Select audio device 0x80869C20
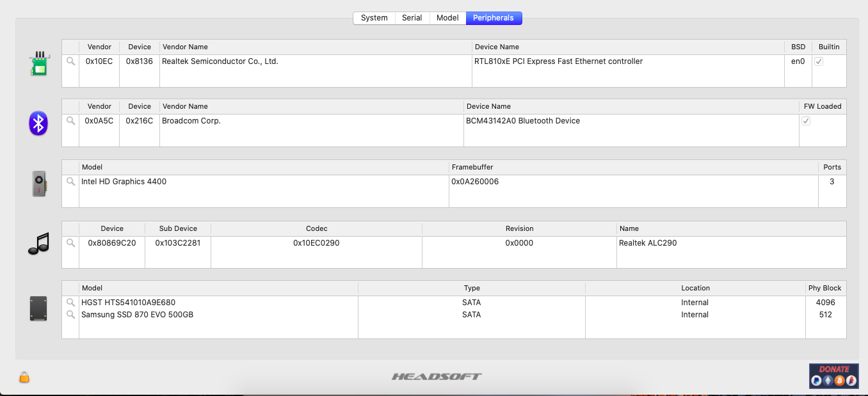The image size is (868, 396). point(112,243)
